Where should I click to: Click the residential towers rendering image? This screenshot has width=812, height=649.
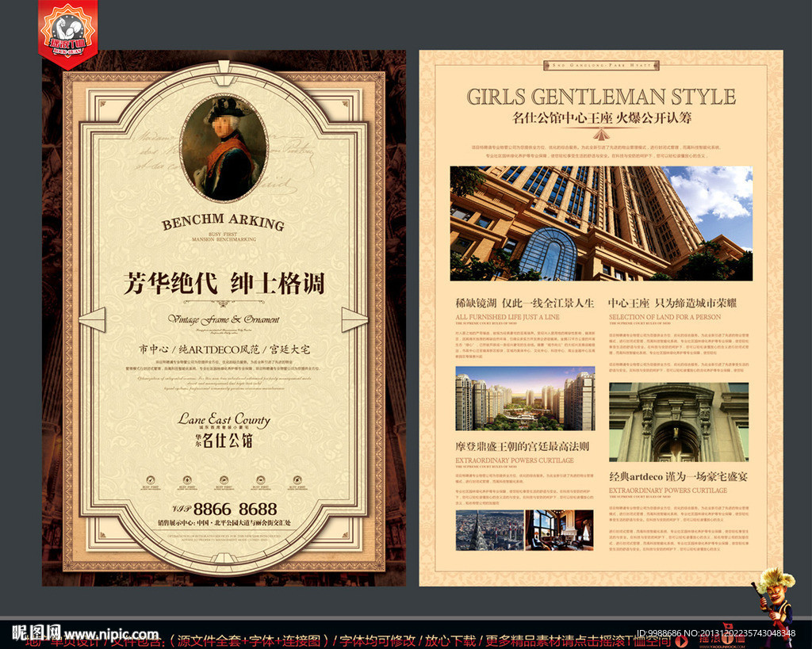[525, 399]
